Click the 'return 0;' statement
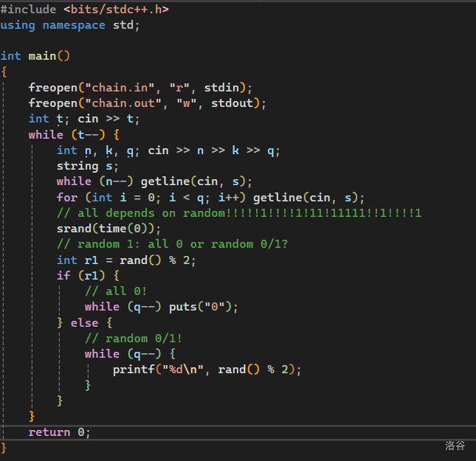The image size is (476, 461). click(x=59, y=432)
